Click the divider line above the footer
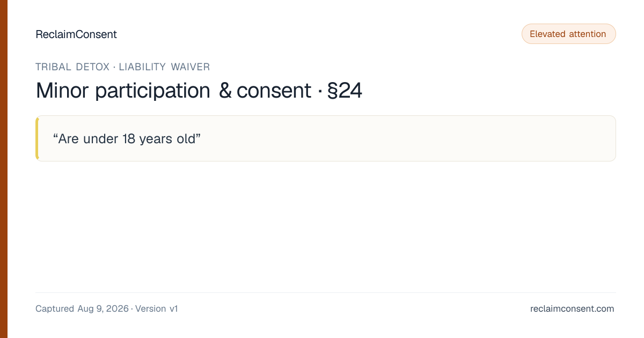 tap(326, 292)
